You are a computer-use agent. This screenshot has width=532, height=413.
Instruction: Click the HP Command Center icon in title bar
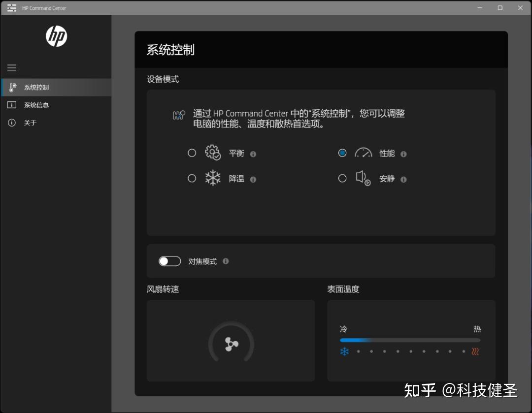coord(11,7)
